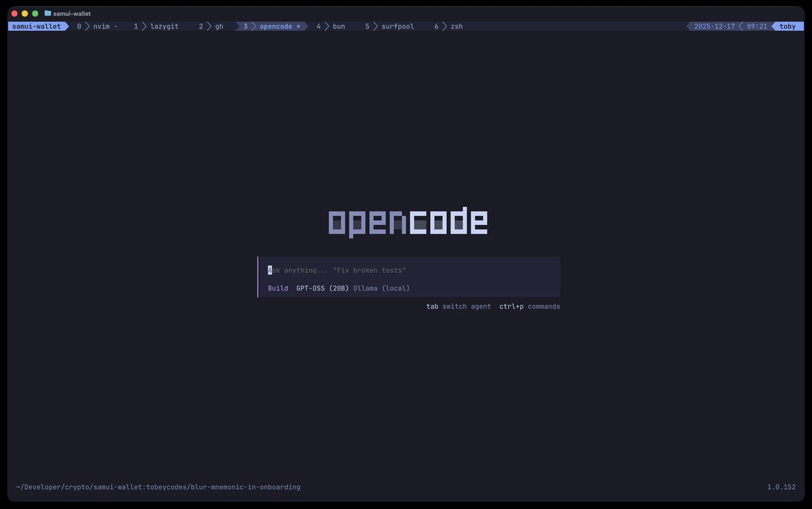
Task: Switch to the lazygit tmux window
Action: (156, 26)
